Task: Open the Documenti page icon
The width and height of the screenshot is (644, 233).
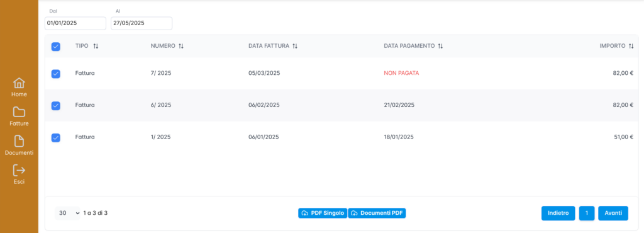Action: [19, 141]
